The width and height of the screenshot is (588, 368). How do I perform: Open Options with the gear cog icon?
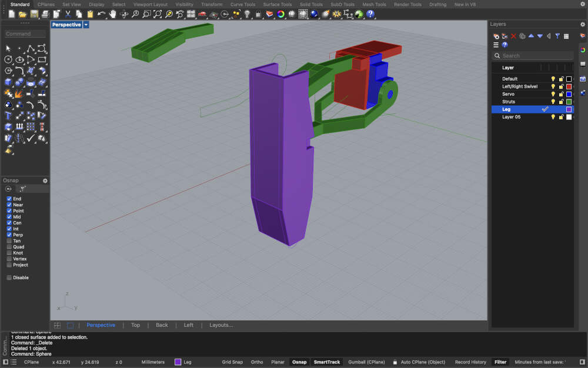tap(337, 14)
